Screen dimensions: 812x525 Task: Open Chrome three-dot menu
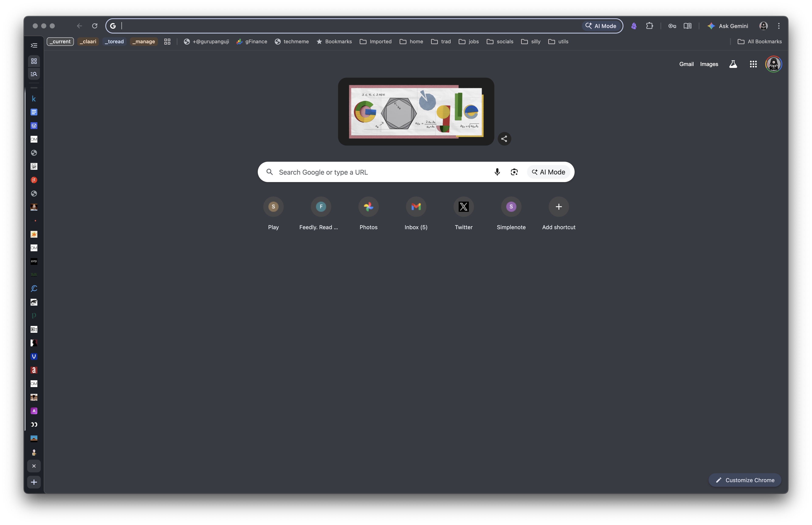coord(779,26)
